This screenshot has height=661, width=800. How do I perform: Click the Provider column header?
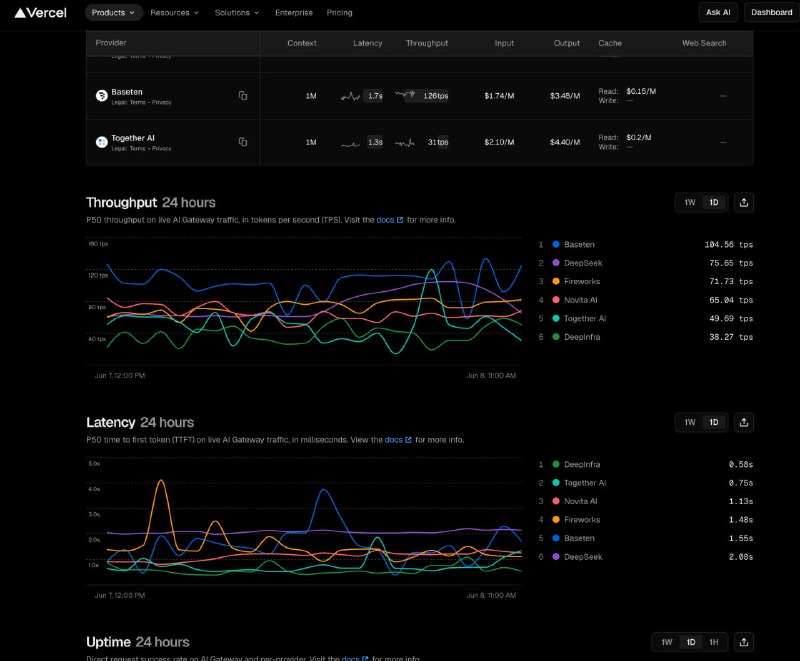pos(111,43)
